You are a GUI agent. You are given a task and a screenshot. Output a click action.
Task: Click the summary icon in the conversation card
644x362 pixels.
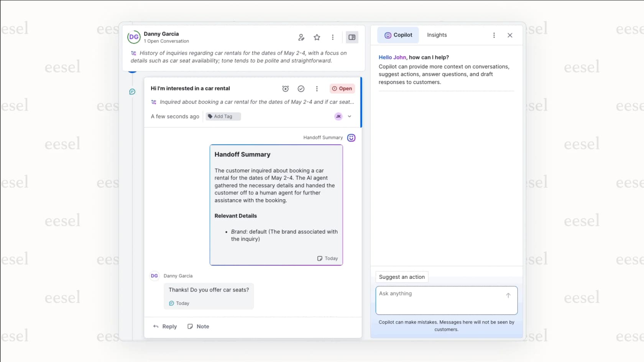pyautogui.click(x=154, y=102)
